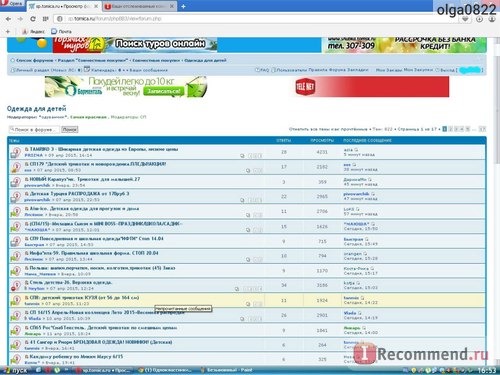The image size is (500, 375).
Task: Click the Яндекс bookmark
Action: click(33, 31)
